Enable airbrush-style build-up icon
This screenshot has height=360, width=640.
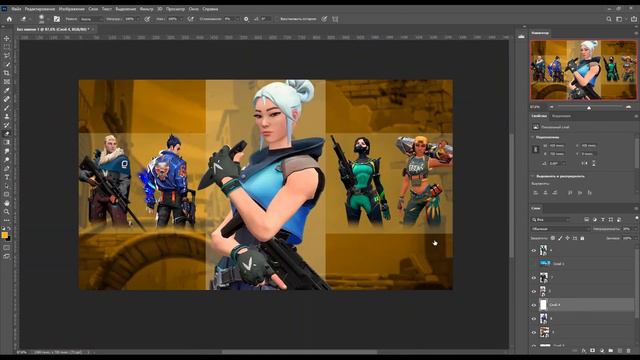point(191,19)
